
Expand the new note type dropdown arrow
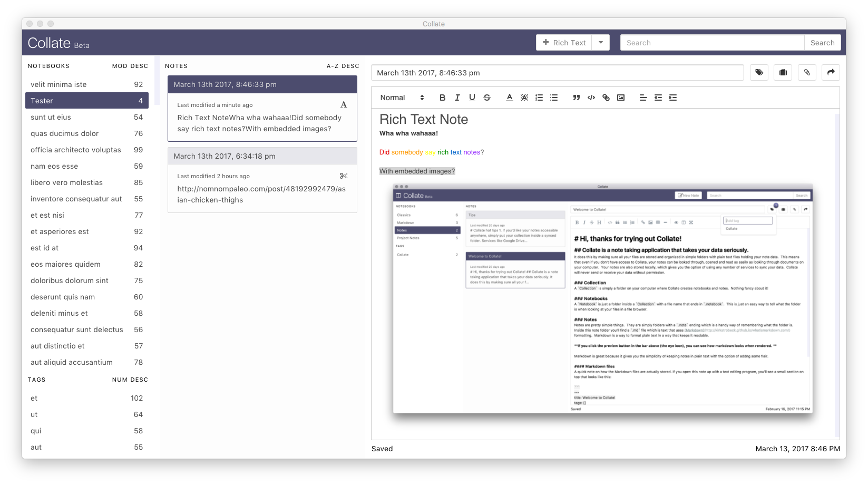pyautogui.click(x=601, y=43)
